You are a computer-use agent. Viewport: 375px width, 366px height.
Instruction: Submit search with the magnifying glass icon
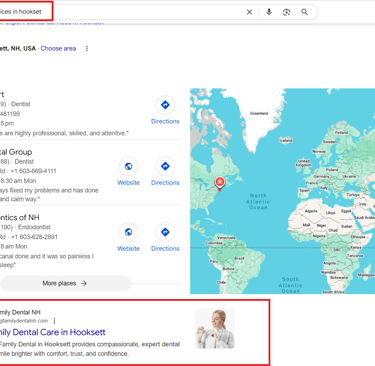(304, 12)
